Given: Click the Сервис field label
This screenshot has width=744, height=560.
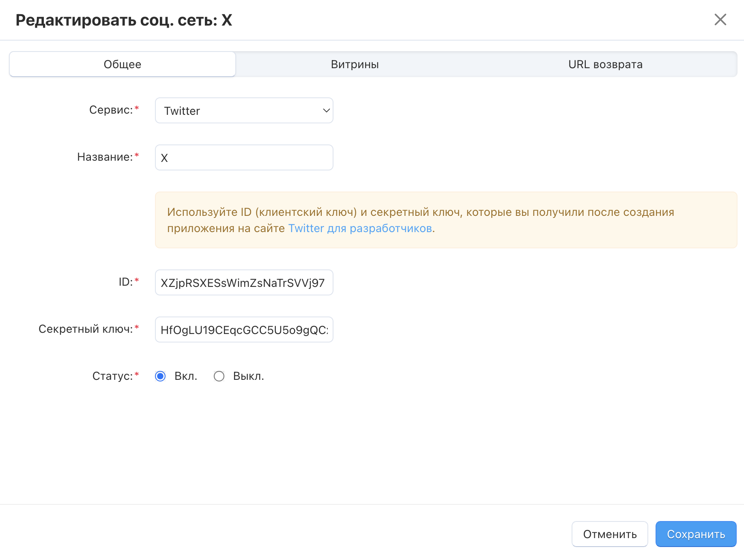Looking at the screenshot, I should coord(111,110).
